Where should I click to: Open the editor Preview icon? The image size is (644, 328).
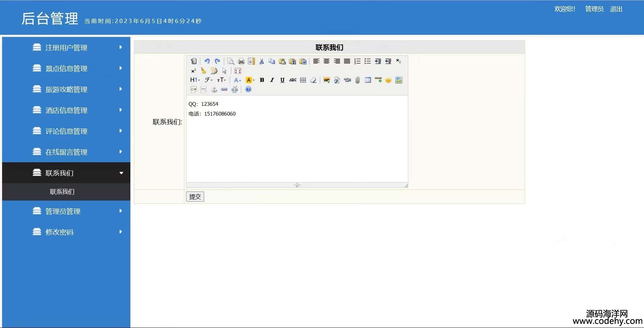(231, 61)
